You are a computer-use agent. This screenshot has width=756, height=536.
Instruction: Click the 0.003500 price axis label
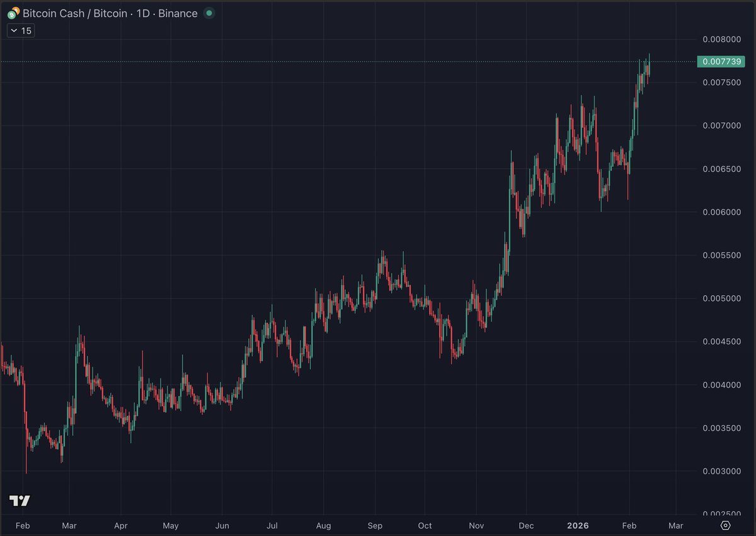[x=722, y=428]
